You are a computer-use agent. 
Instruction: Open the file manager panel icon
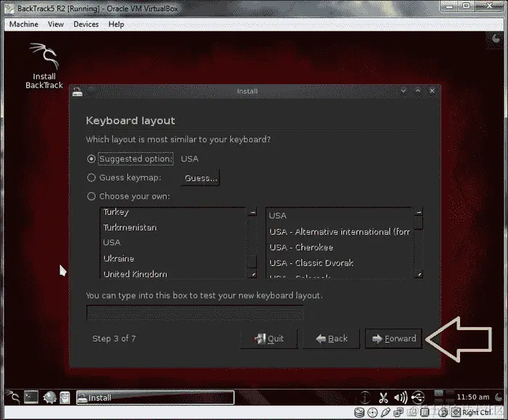click(x=65, y=398)
